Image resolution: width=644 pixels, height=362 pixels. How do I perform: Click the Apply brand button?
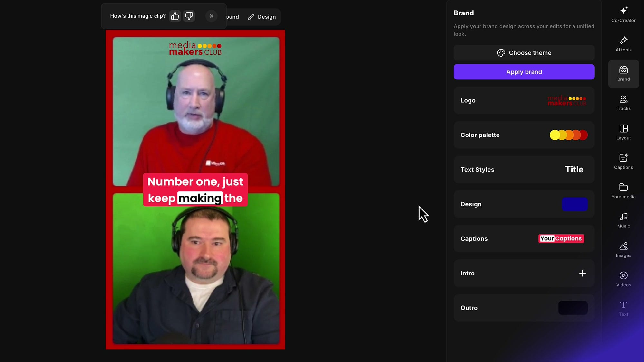[524, 72]
